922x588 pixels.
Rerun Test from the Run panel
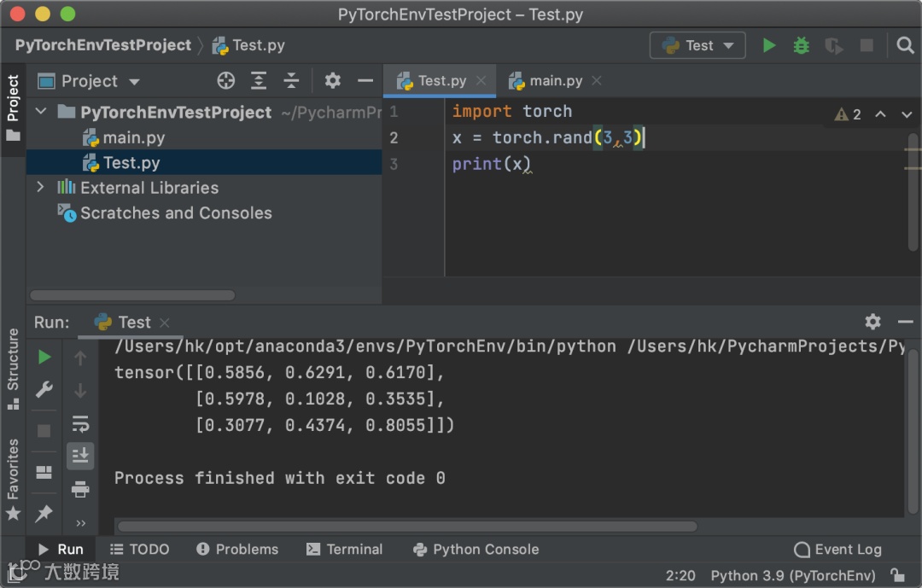tap(45, 357)
